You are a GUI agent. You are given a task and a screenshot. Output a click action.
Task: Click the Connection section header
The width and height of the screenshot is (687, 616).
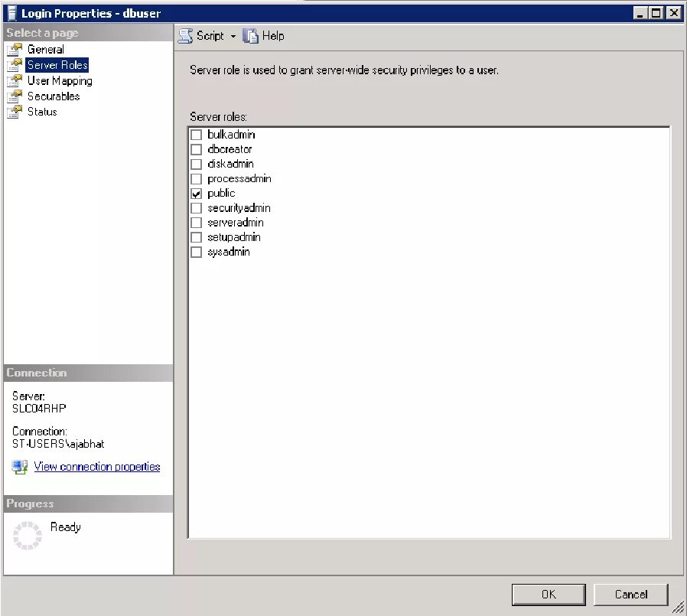pos(88,373)
